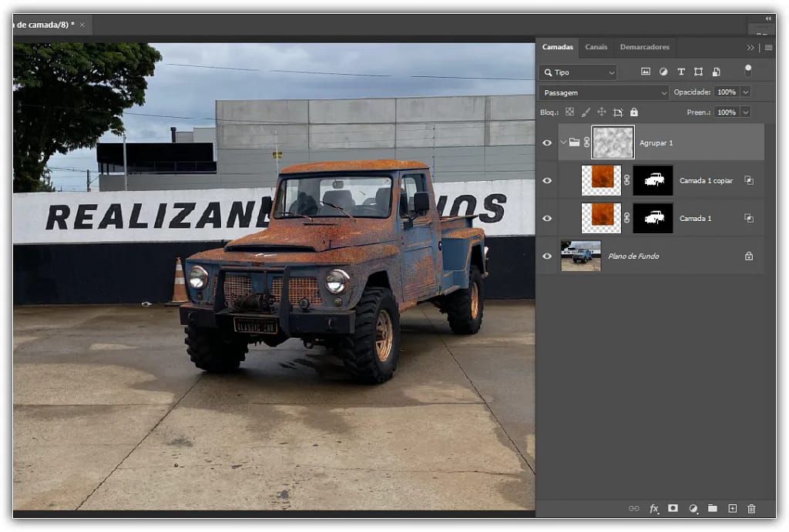This screenshot has height=532, width=789.
Task: Open Preen. fill slider dropdown arrow
Action: tap(746, 112)
